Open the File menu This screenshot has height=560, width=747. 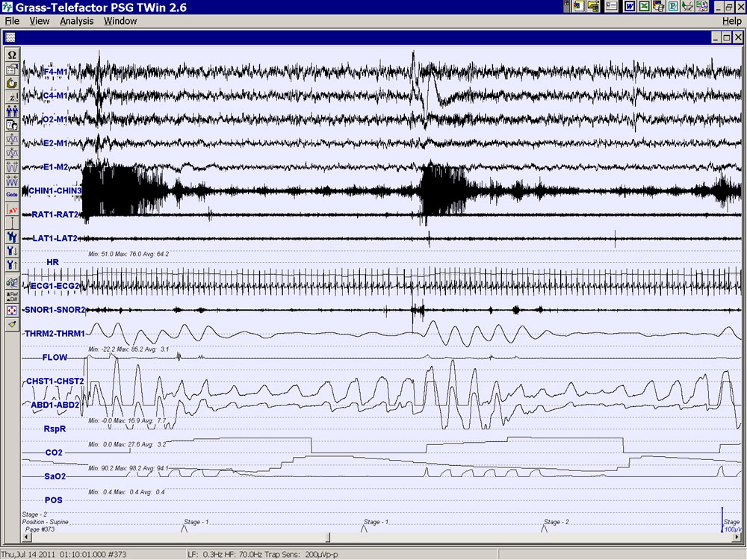(x=12, y=21)
